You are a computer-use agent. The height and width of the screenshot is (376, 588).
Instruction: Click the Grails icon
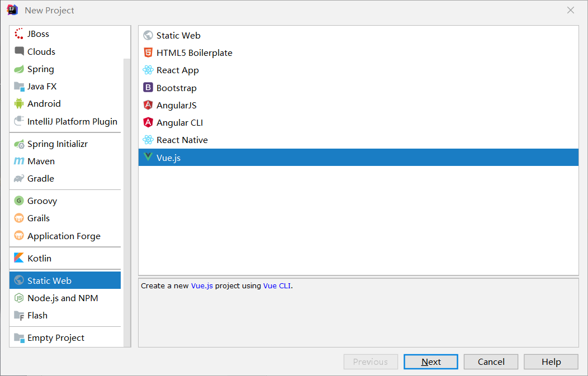click(x=19, y=218)
